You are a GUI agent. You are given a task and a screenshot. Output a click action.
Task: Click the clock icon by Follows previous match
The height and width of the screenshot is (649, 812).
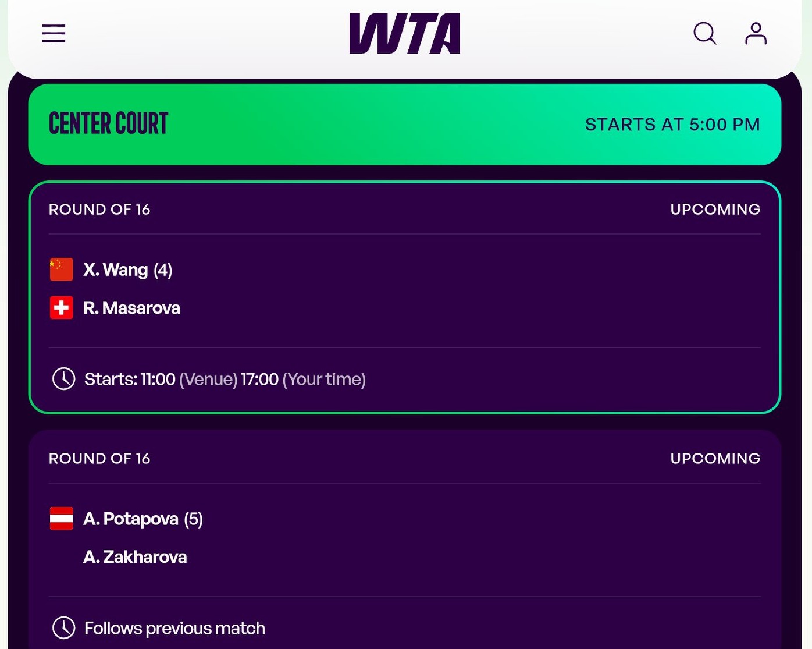[64, 628]
